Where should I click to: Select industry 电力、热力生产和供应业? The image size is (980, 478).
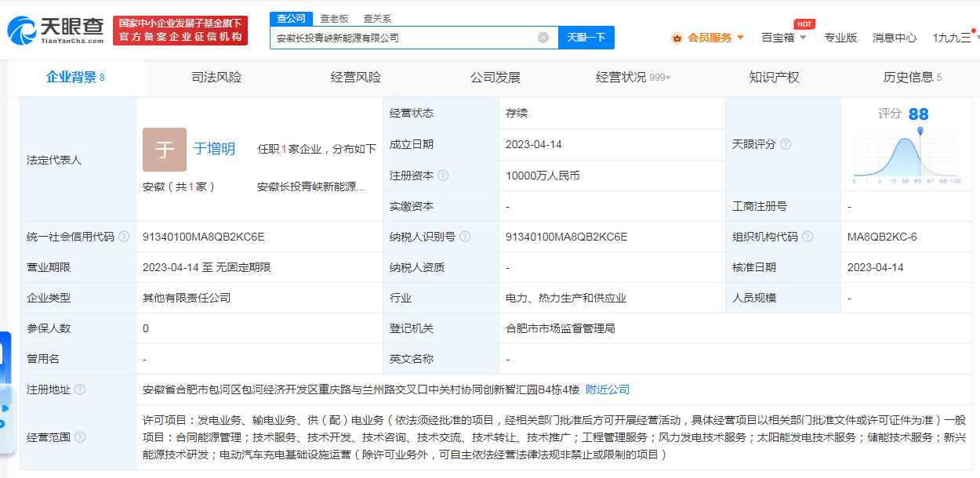pos(566,298)
